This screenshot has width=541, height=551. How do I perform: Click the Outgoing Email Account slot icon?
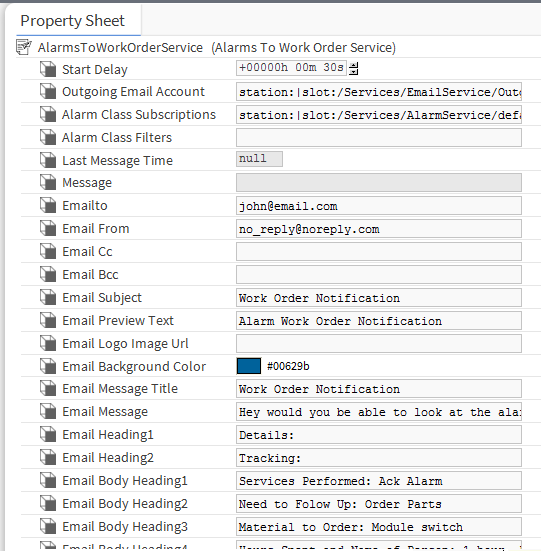(48, 92)
